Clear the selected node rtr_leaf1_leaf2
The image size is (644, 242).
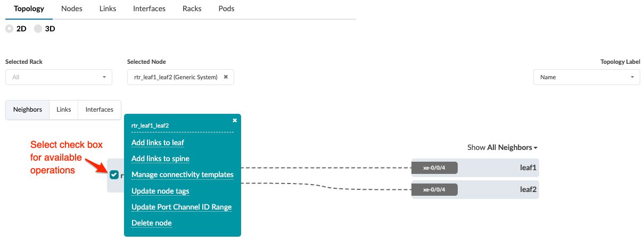coord(226,77)
